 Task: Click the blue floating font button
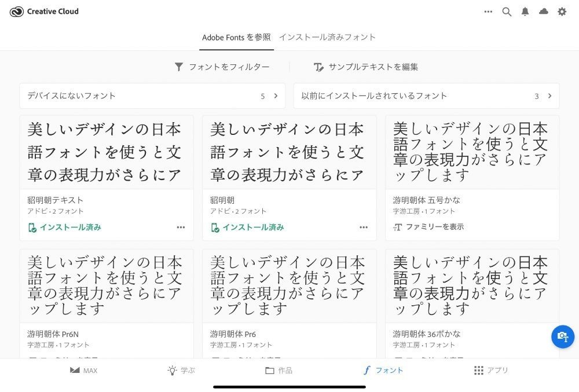point(562,336)
